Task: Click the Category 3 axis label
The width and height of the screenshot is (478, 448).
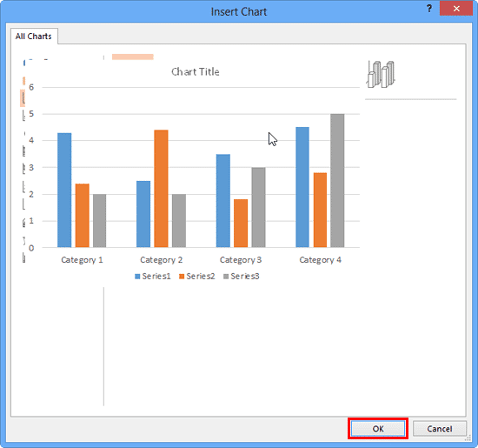Action: [241, 260]
